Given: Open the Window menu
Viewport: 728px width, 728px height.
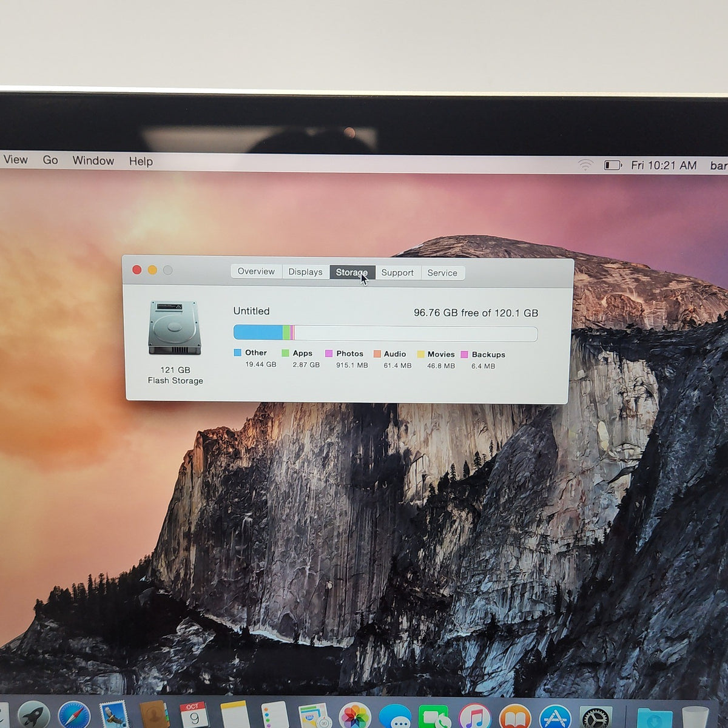Looking at the screenshot, I should (93, 161).
